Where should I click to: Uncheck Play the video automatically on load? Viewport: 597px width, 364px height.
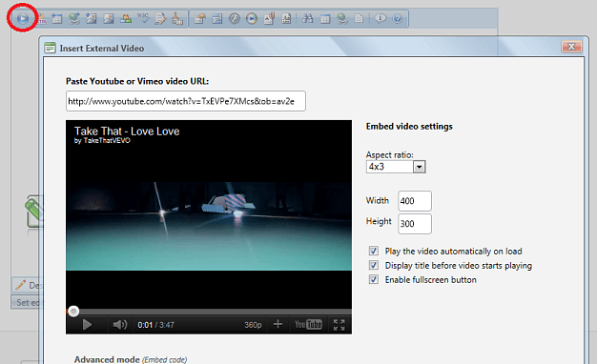pos(374,251)
